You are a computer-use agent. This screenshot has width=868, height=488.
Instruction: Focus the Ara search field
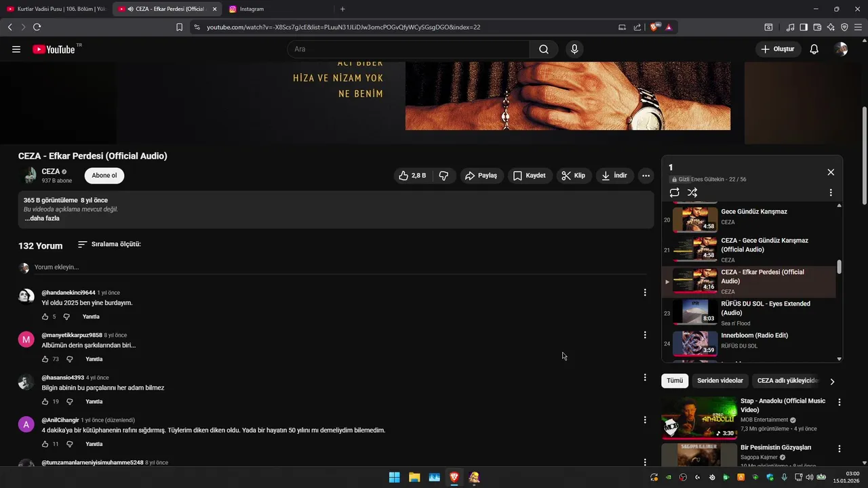coord(408,49)
